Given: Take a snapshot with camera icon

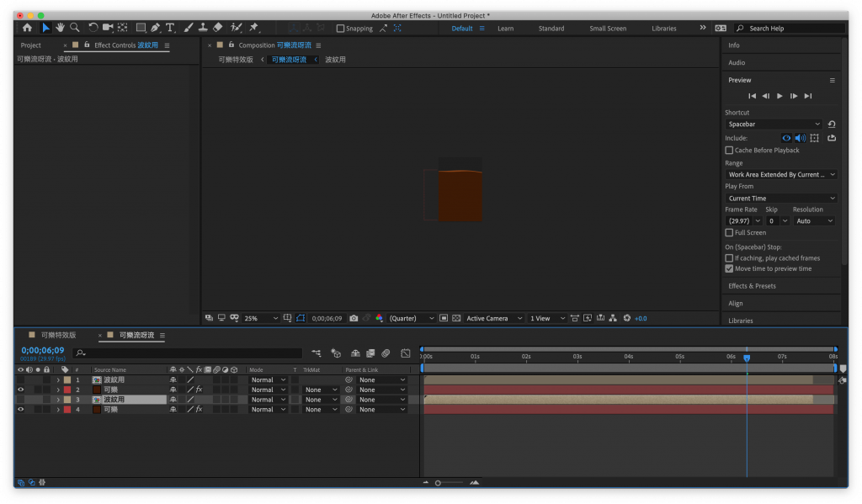Looking at the screenshot, I should pyautogui.click(x=354, y=318).
